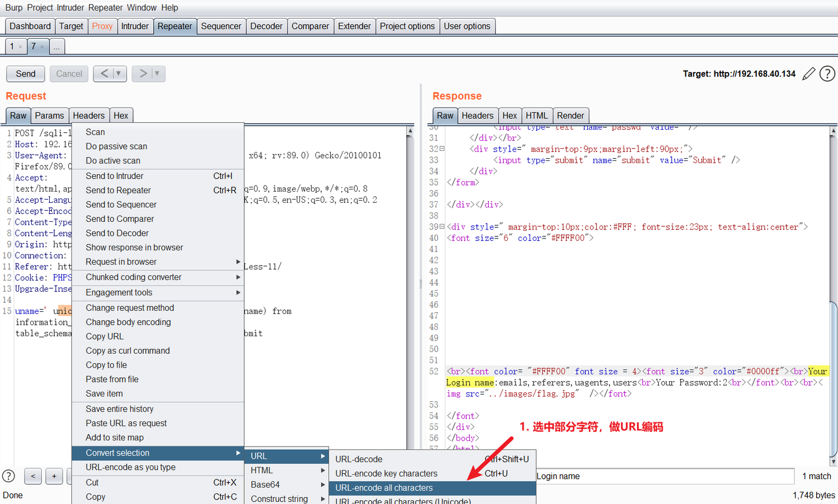Close Repeater tab 1
This screenshot has height=504, width=838.
click(x=21, y=47)
